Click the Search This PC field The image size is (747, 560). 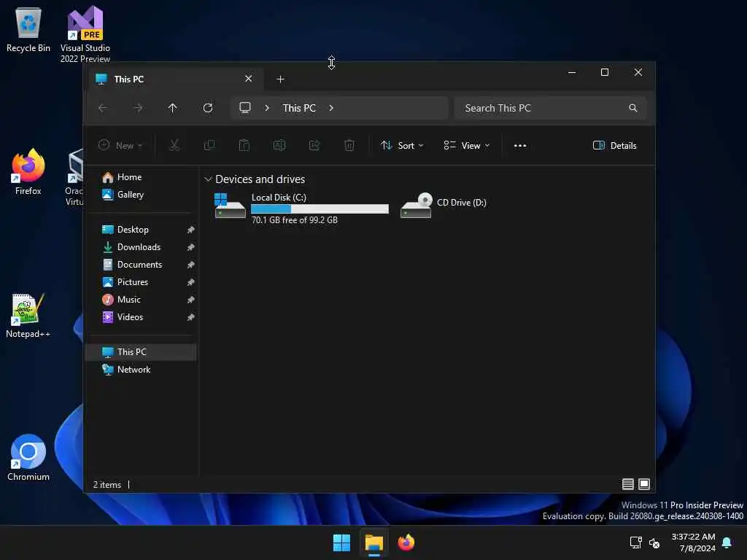tap(550, 108)
